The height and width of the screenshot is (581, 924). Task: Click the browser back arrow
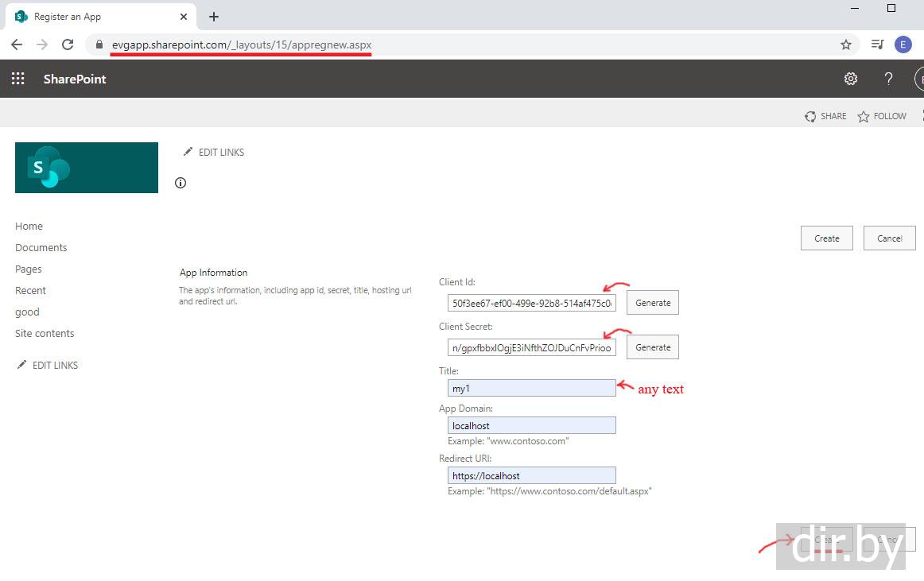[17, 45]
